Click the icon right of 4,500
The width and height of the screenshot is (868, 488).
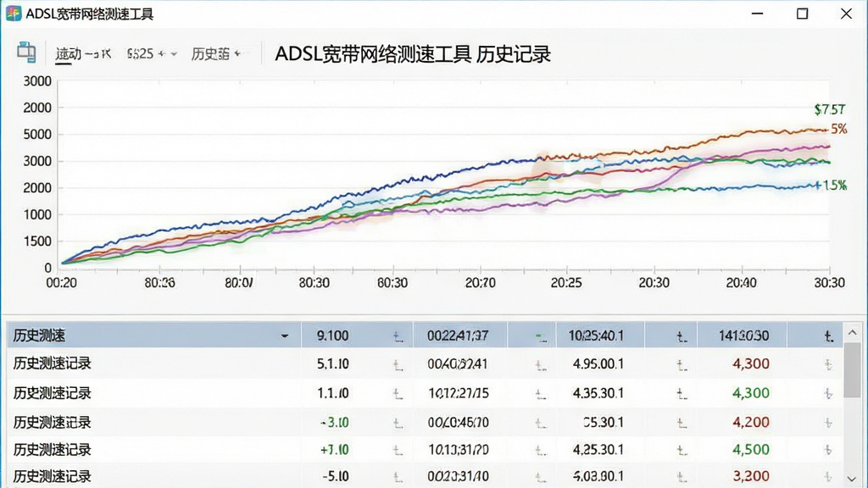coord(828,450)
